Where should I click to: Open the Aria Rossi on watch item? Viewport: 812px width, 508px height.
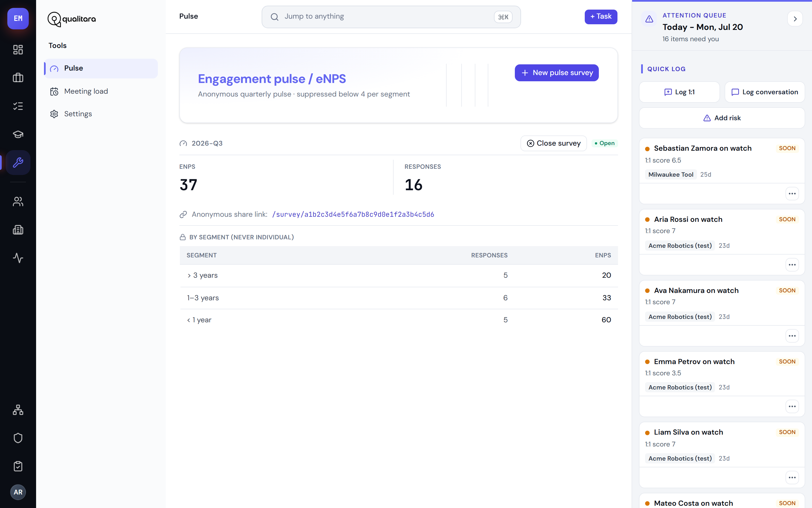[688, 220]
